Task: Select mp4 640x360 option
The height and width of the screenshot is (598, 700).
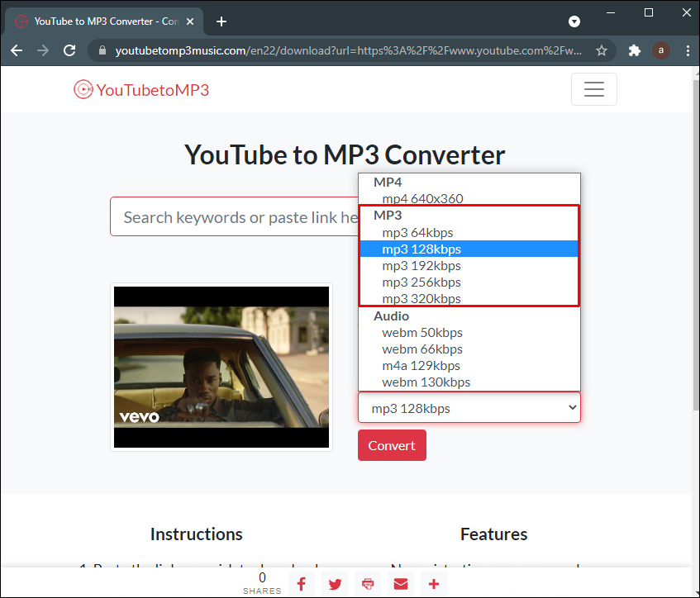Action: pos(469,198)
